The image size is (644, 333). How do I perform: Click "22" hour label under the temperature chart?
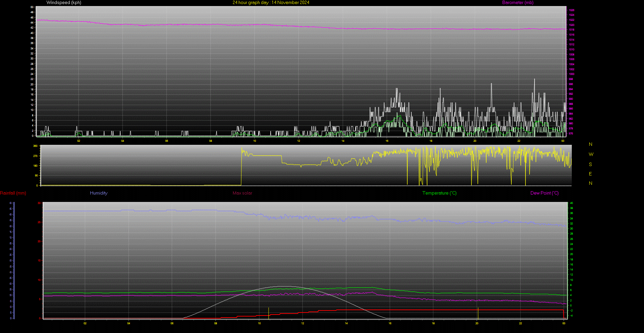520,323
